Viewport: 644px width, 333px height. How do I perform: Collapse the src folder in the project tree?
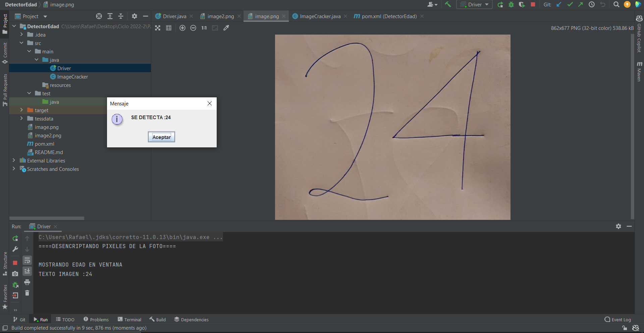click(x=22, y=43)
